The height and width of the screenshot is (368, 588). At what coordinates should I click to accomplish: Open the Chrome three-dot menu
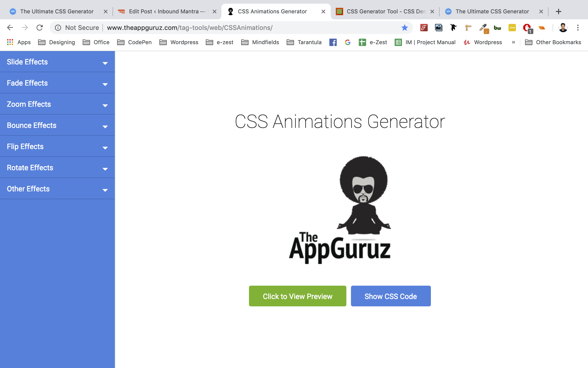coord(578,28)
